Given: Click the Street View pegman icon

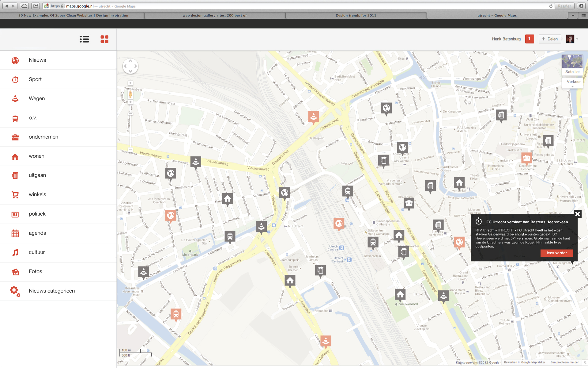Looking at the screenshot, I should click(x=130, y=94).
